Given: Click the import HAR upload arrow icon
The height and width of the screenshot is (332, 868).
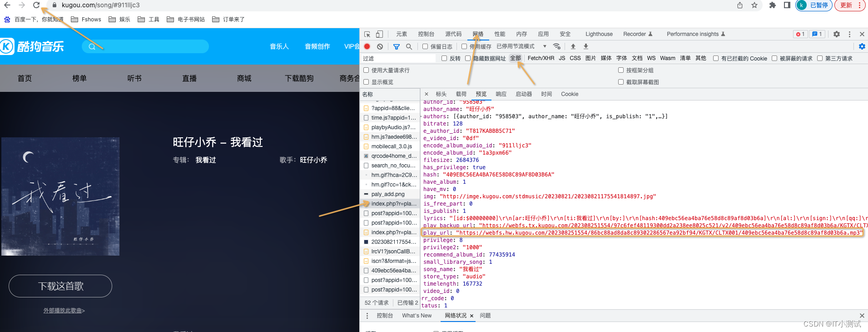Looking at the screenshot, I should pyautogui.click(x=573, y=46).
